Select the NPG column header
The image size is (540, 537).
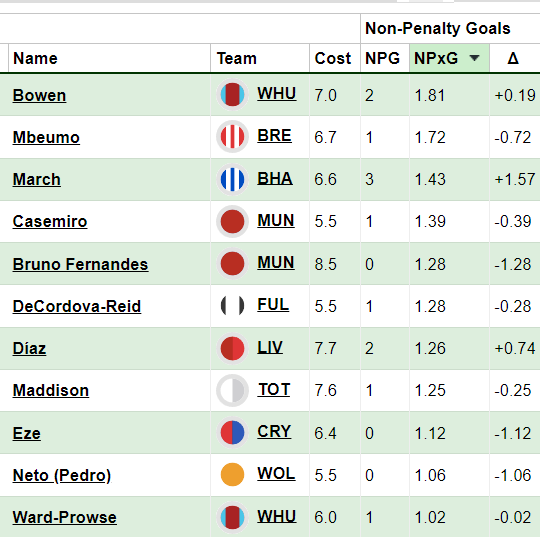(382, 58)
